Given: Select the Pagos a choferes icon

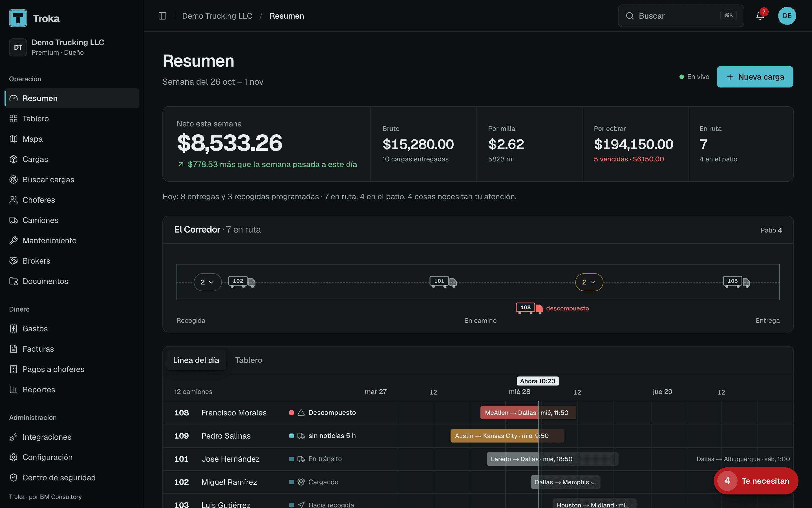Looking at the screenshot, I should click(x=14, y=369).
